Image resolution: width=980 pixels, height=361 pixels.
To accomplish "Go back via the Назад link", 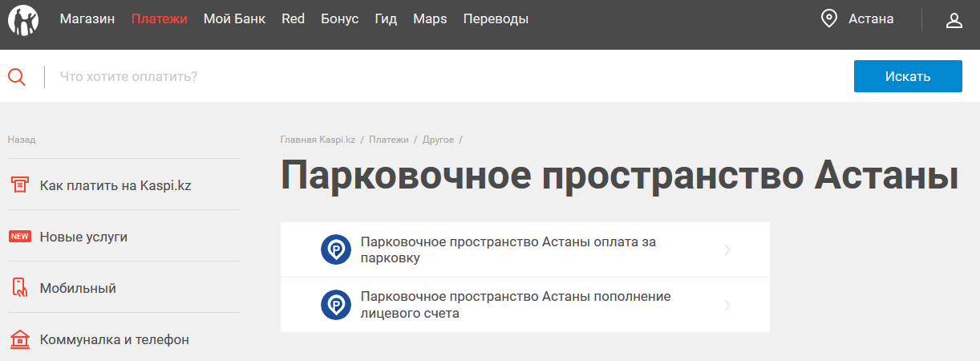I will coord(22,140).
